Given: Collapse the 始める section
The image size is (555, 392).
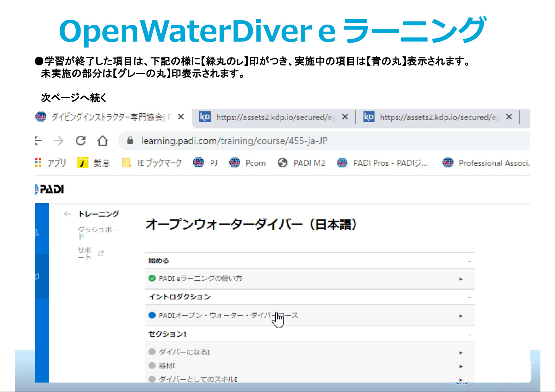Looking at the screenshot, I should point(470,261).
